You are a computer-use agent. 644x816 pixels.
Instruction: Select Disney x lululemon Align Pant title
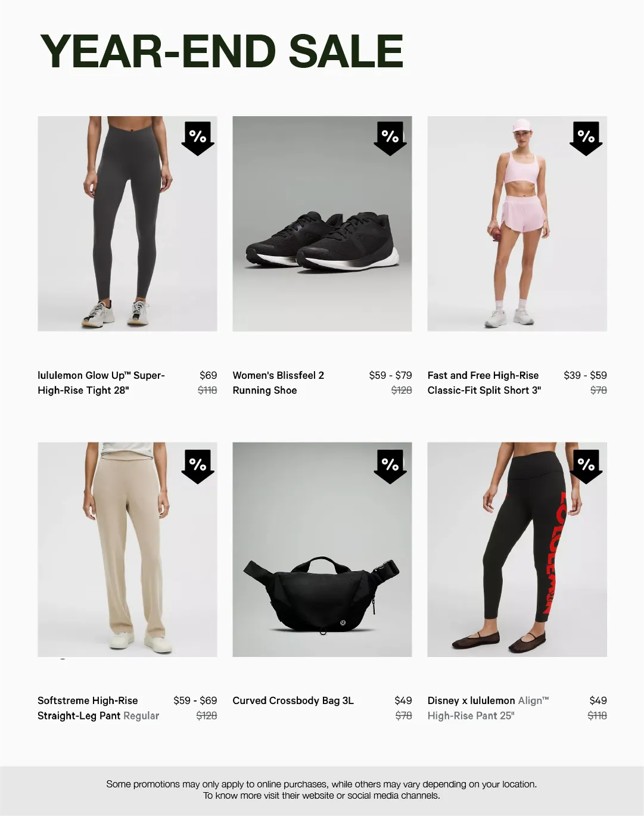pos(489,708)
